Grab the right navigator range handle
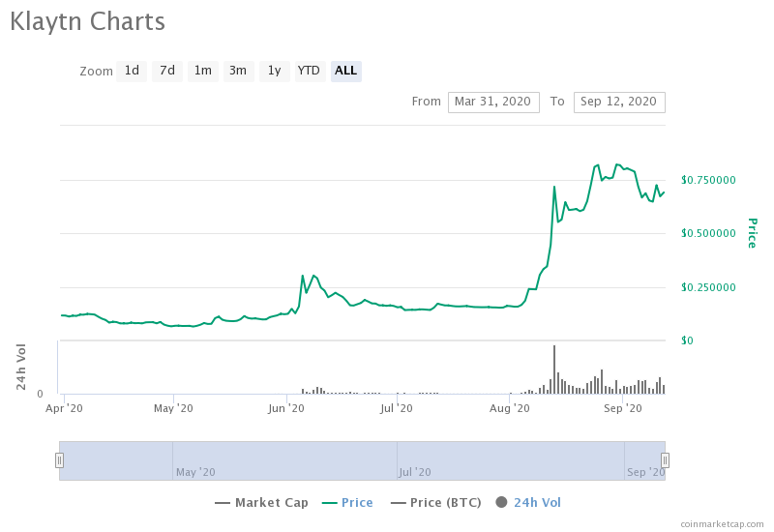This screenshot has width=774, height=532. click(x=665, y=460)
